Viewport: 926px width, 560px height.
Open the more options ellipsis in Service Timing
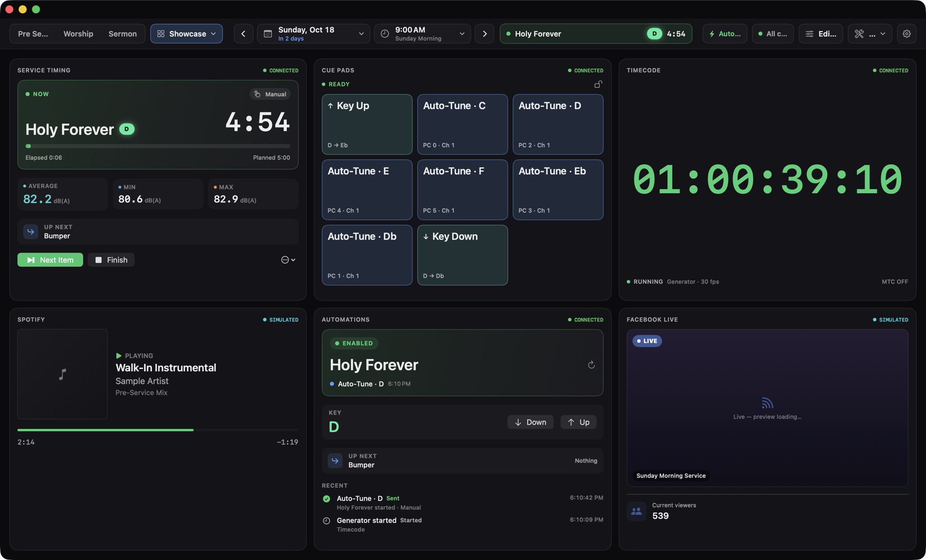(288, 260)
